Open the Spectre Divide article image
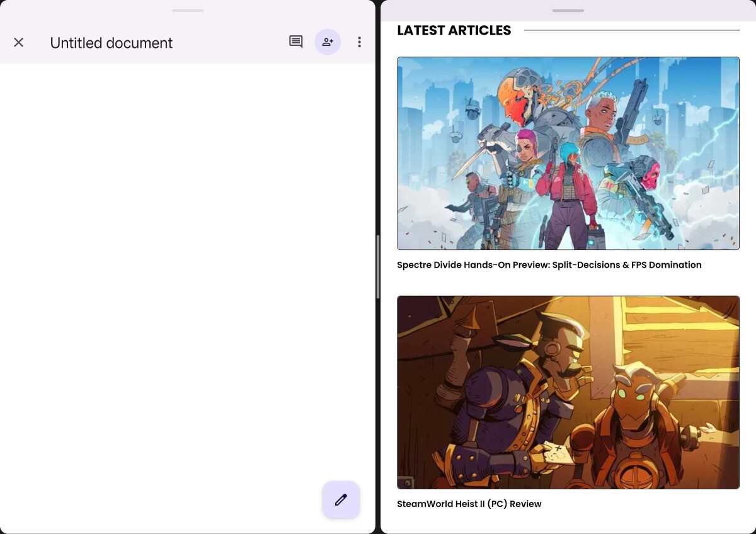Screen dimensions: 756x534 click(568, 154)
